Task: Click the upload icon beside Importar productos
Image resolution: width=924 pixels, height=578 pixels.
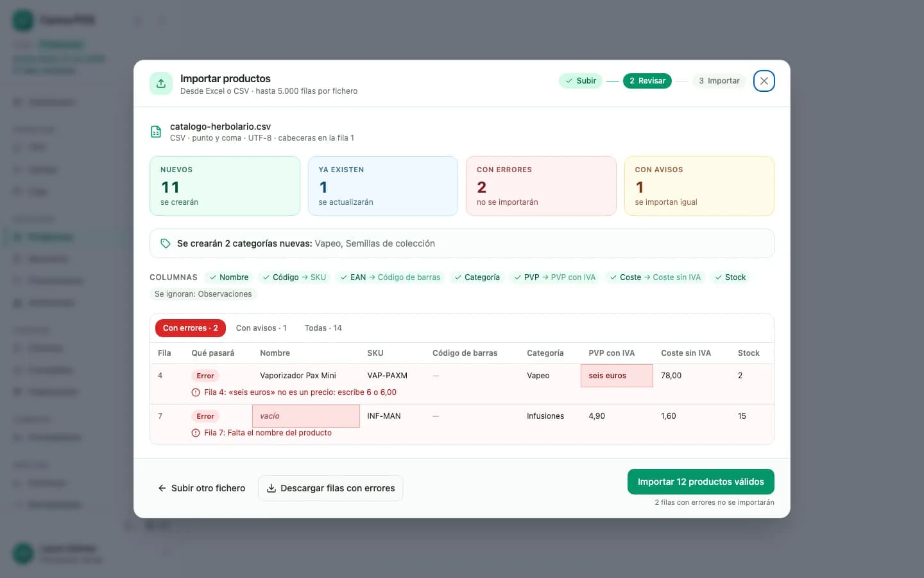Action: click(161, 83)
